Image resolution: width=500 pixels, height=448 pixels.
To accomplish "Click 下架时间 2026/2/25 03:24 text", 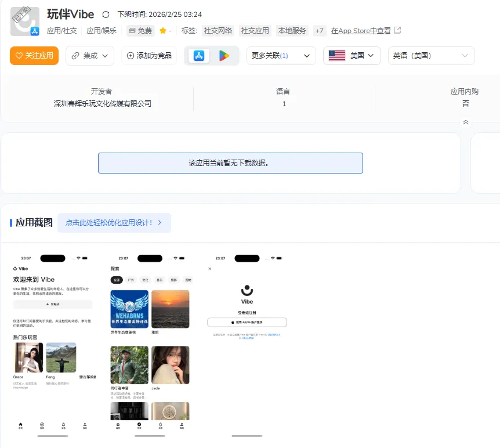I will [160, 15].
